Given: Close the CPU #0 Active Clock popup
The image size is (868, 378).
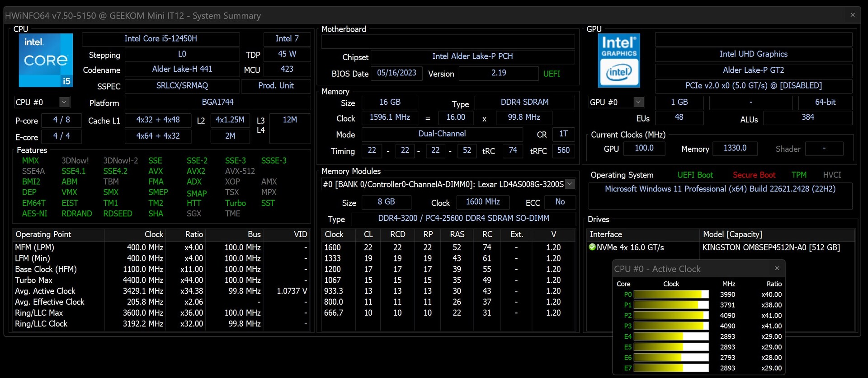Looking at the screenshot, I should coord(777,268).
